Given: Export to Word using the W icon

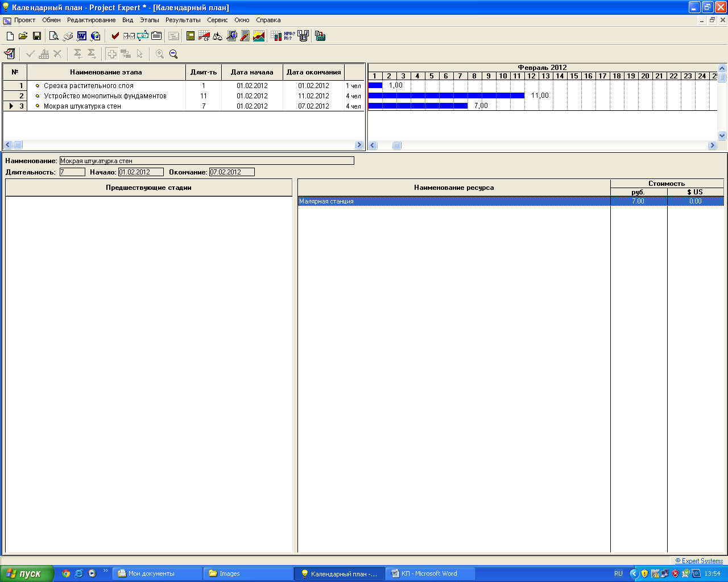Looking at the screenshot, I should pyautogui.click(x=82, y=36).
